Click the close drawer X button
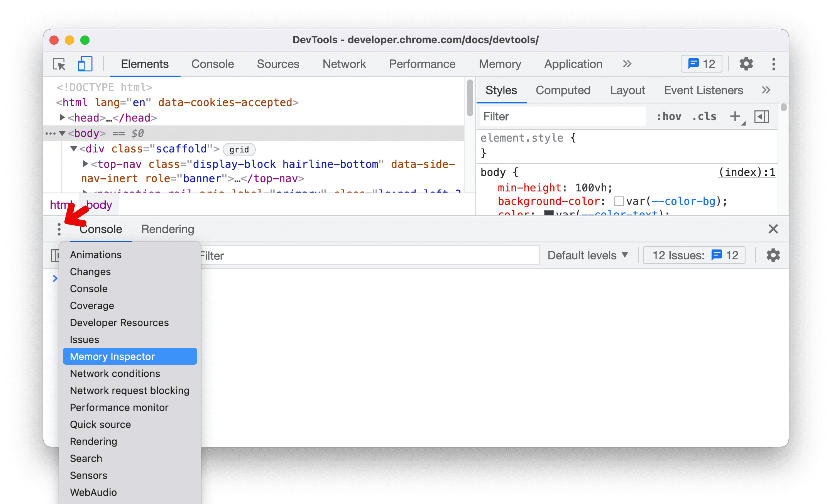Image resolution: width=832 pixels, height=504 pixels. coord(773,229)
